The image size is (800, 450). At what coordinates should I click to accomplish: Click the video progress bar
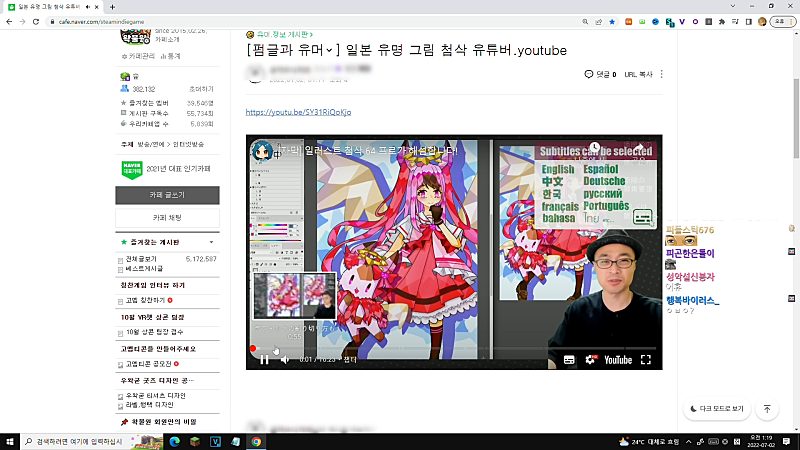coord(454,348)
